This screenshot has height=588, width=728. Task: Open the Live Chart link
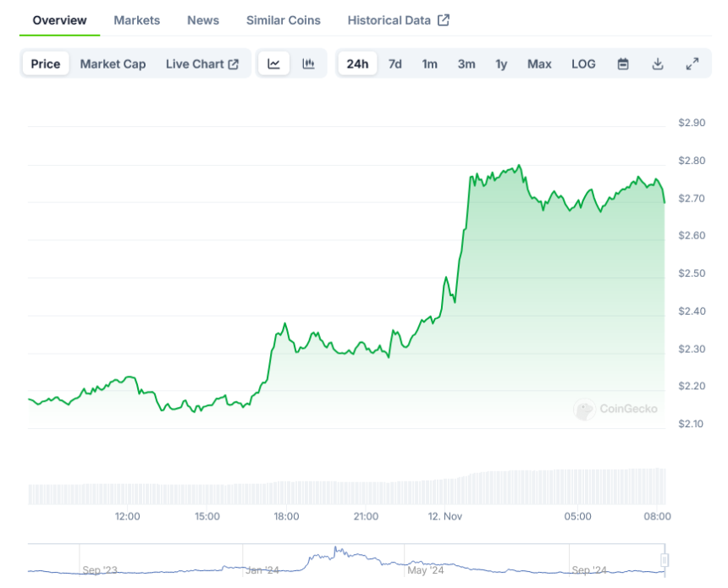click(202, 63)
